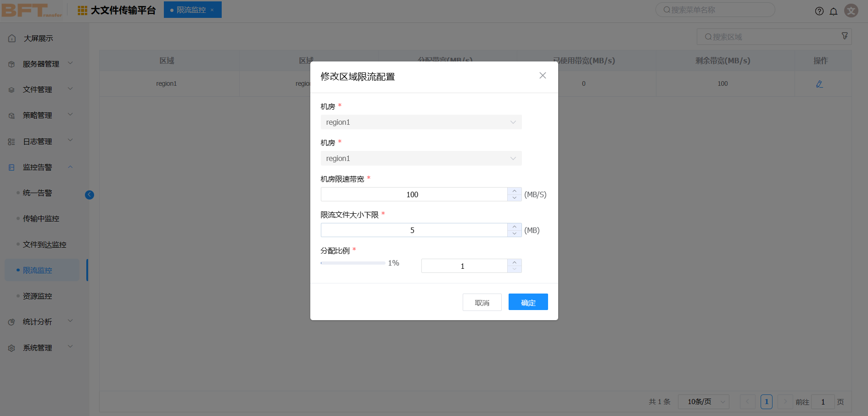Open 资源监控 in the sidebar
Viewport: 868px width, 416px height.
pyautogui.click(x=38, y=296)
